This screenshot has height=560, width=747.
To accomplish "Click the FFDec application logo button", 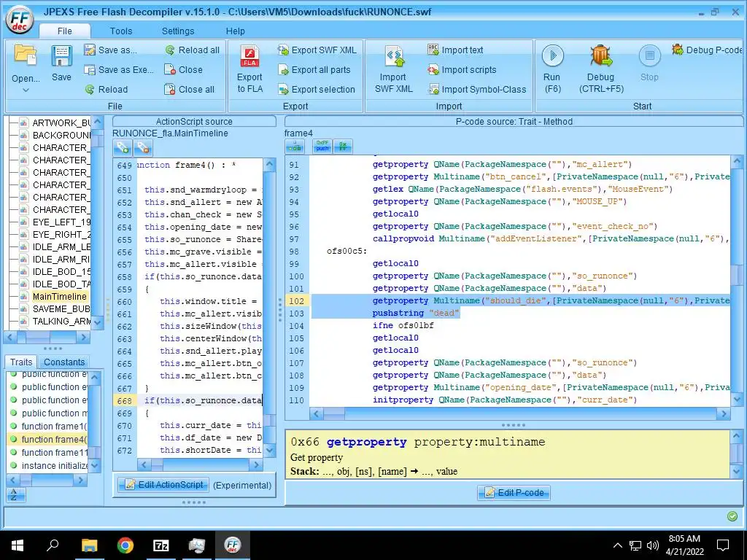I will click(x=20, y=20).
